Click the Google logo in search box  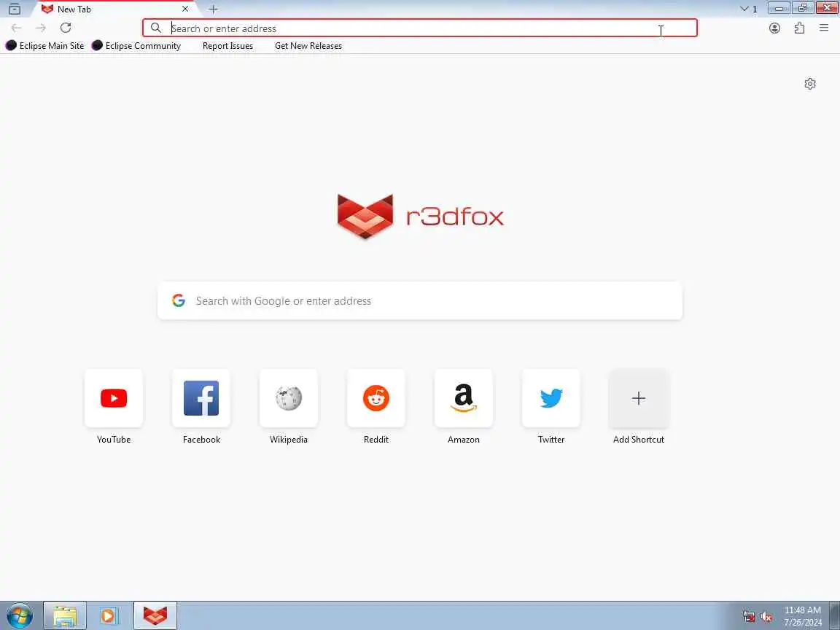(x=179, y=300)
